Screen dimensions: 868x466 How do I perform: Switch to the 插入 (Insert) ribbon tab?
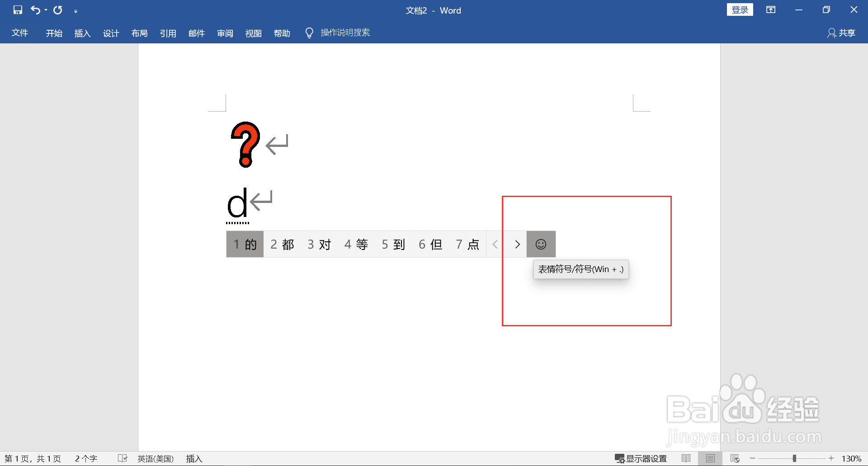point(83,33)
